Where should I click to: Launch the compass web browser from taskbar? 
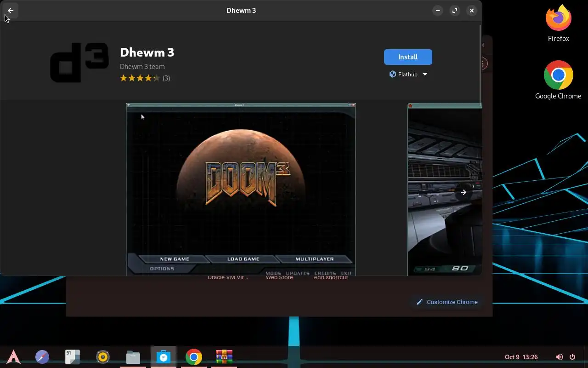tap(42, 357)
